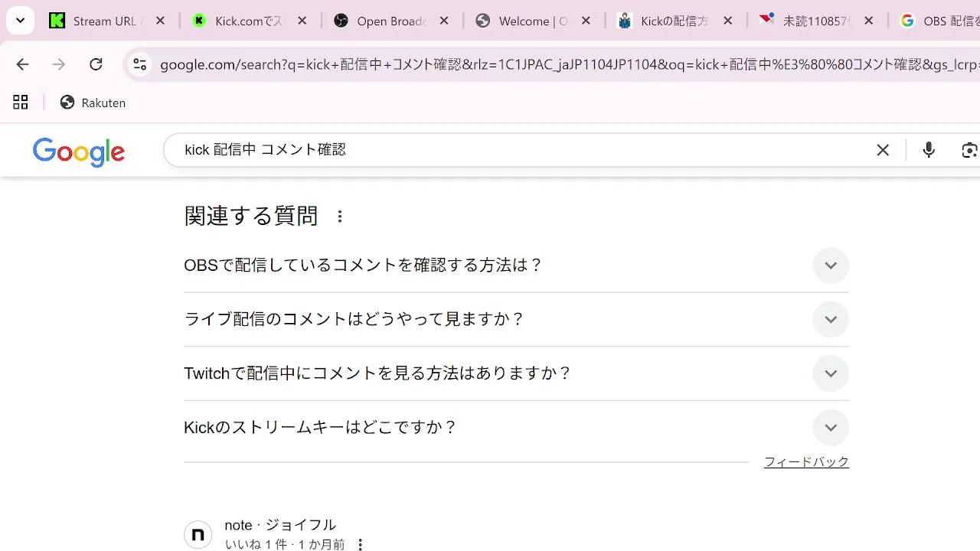This screenshot has width=980, height=551.
Task: Open options menu beside 関連する質問
Action: coord(340,217)
